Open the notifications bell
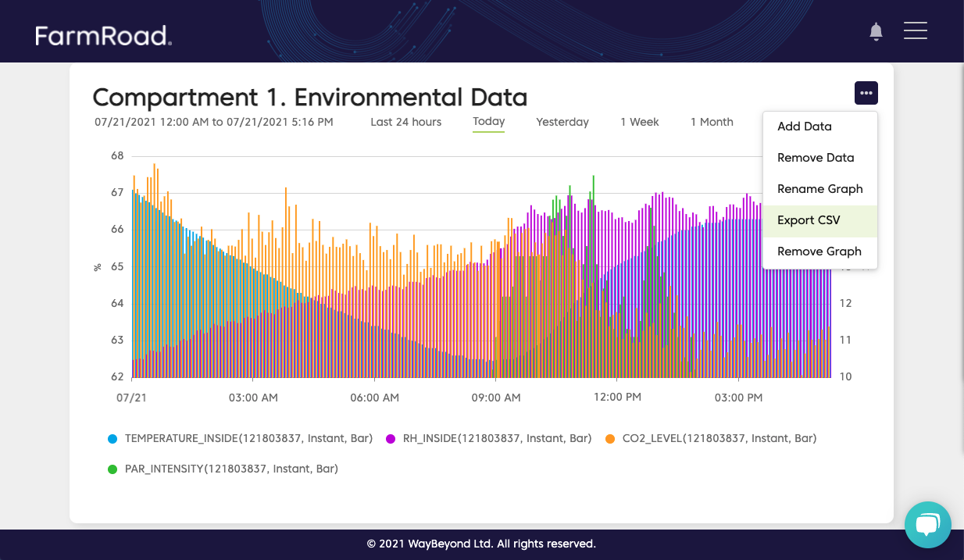 [x=876, y=31]
